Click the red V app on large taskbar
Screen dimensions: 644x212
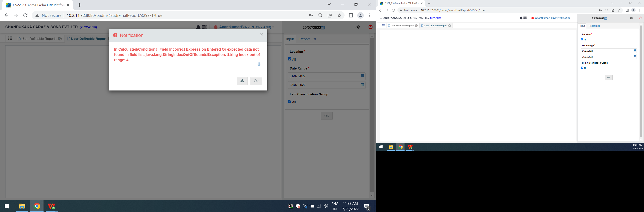[52, 206]
